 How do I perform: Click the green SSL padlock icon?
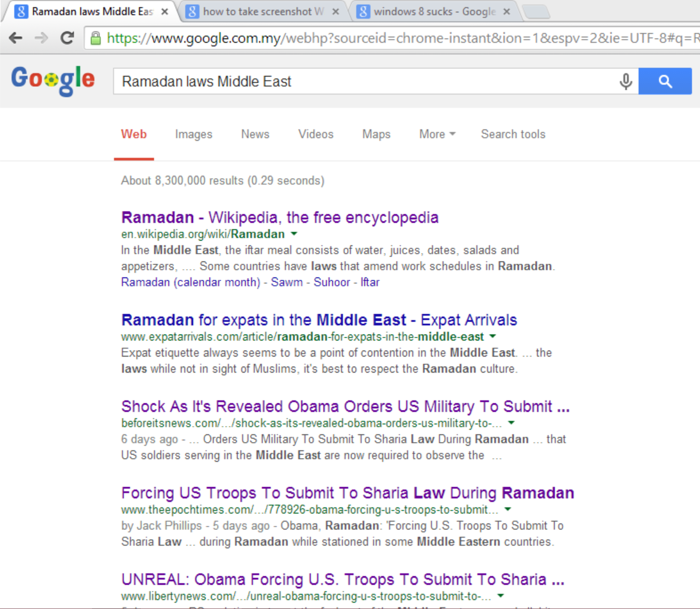coord(96,38)
